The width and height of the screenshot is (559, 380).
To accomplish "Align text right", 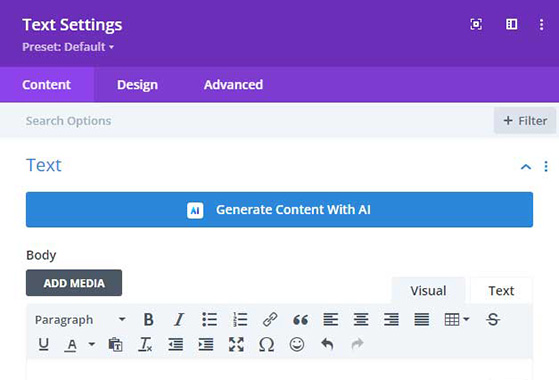I will 391,319.
